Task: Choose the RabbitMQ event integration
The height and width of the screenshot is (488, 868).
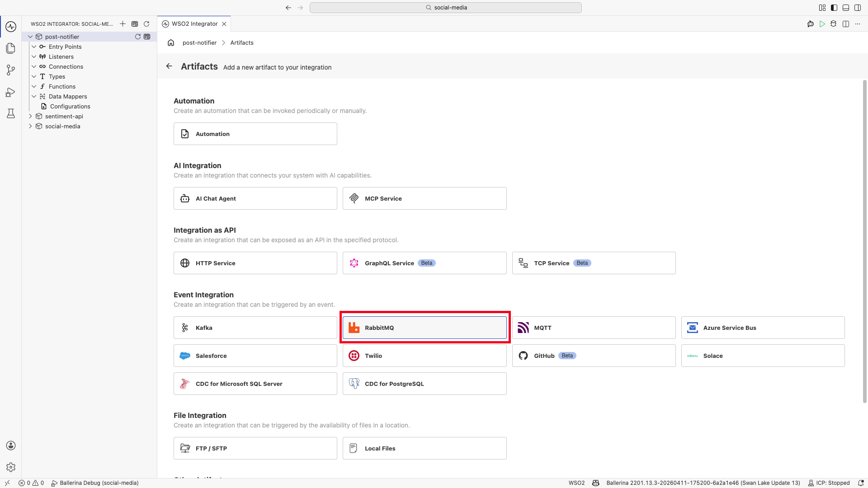Action: coord(425,328)
